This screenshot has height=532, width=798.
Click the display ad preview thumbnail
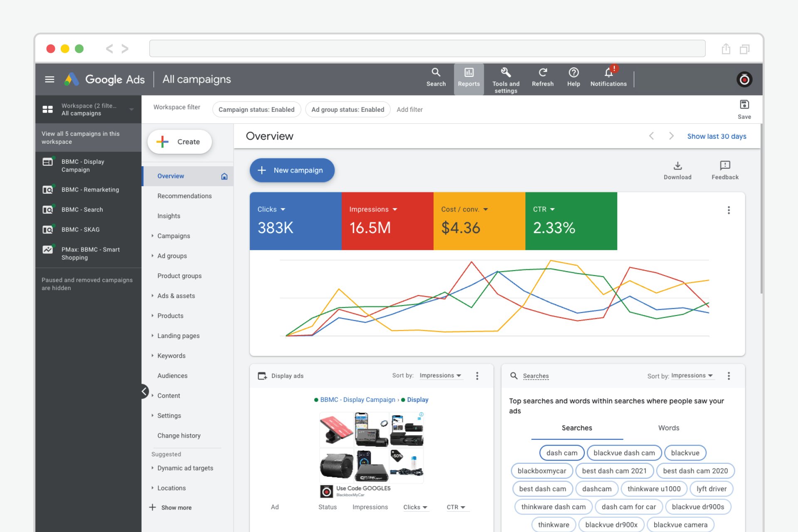tap(371, 447)
